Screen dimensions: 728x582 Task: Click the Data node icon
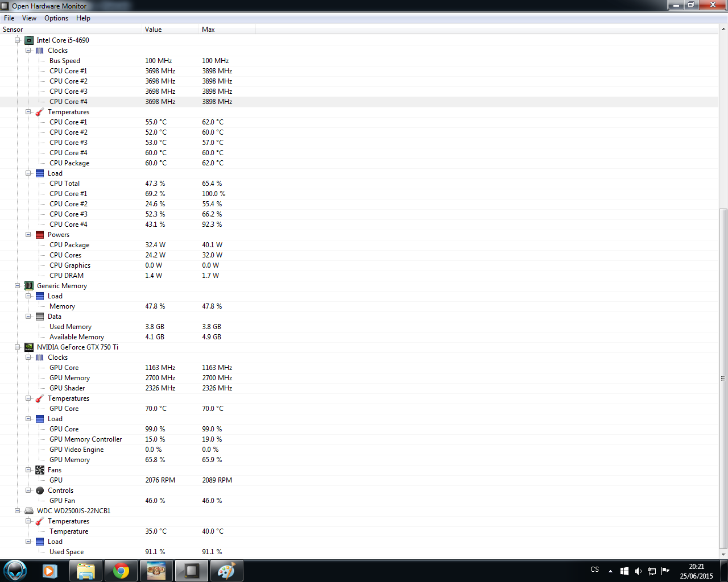point(40,317)
